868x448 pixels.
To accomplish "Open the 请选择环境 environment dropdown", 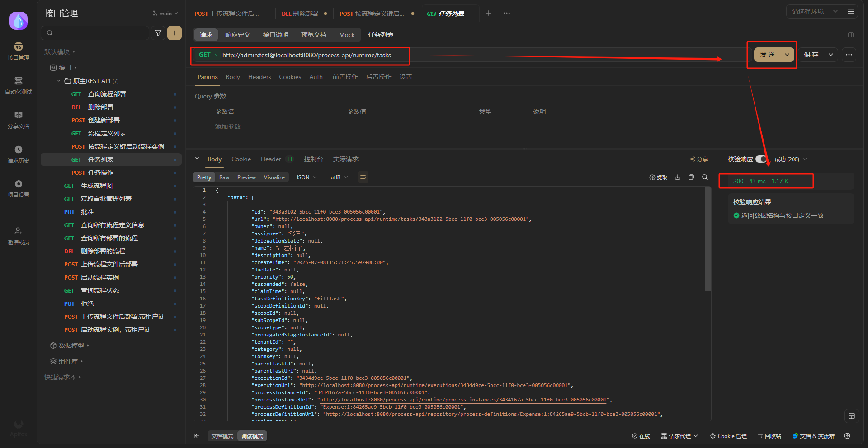I will (x=815, y=12).
